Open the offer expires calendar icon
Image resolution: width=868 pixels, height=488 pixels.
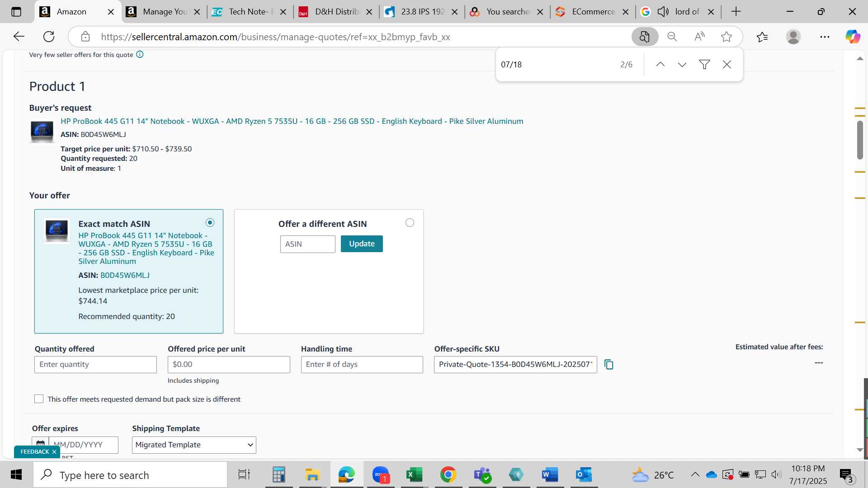(x=40, y=445)
